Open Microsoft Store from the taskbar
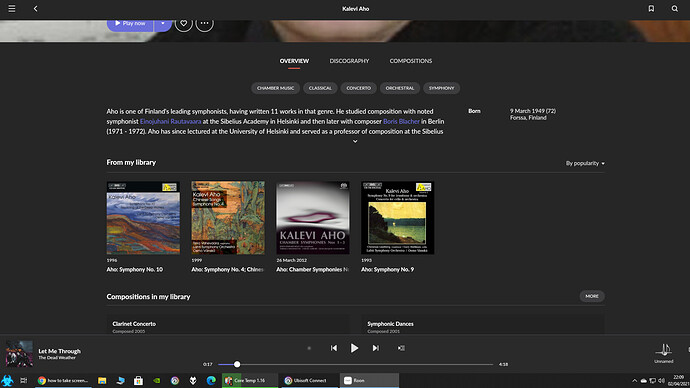 138,381
